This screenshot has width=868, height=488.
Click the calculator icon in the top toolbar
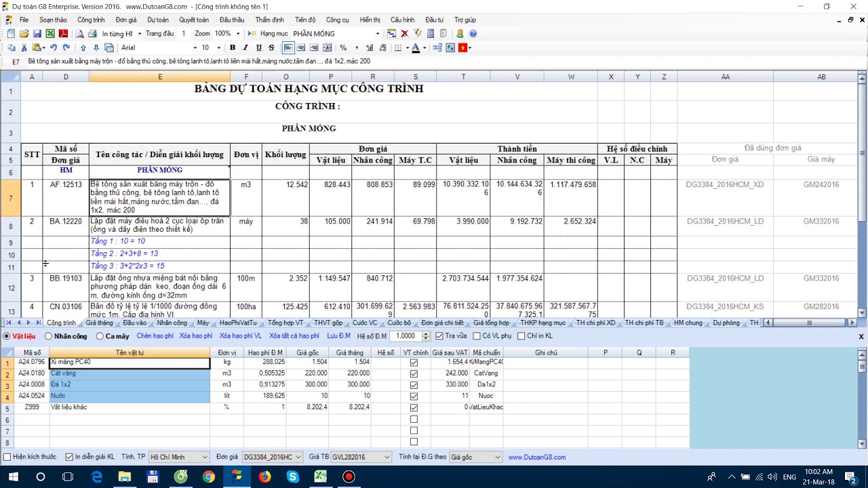click(431, 33)
